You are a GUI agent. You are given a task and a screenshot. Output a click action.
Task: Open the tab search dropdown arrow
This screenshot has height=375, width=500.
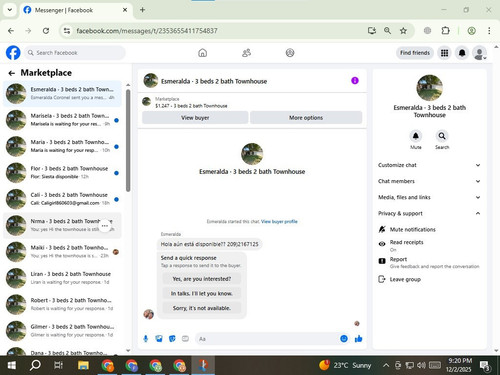[10, 10]
